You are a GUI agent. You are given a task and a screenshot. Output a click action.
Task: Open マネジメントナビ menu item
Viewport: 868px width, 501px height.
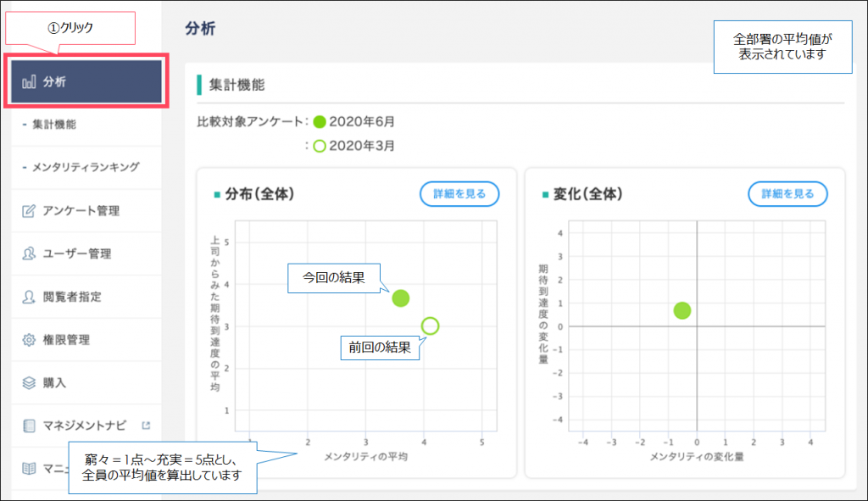pyautogui.click(x=86, y=426)
